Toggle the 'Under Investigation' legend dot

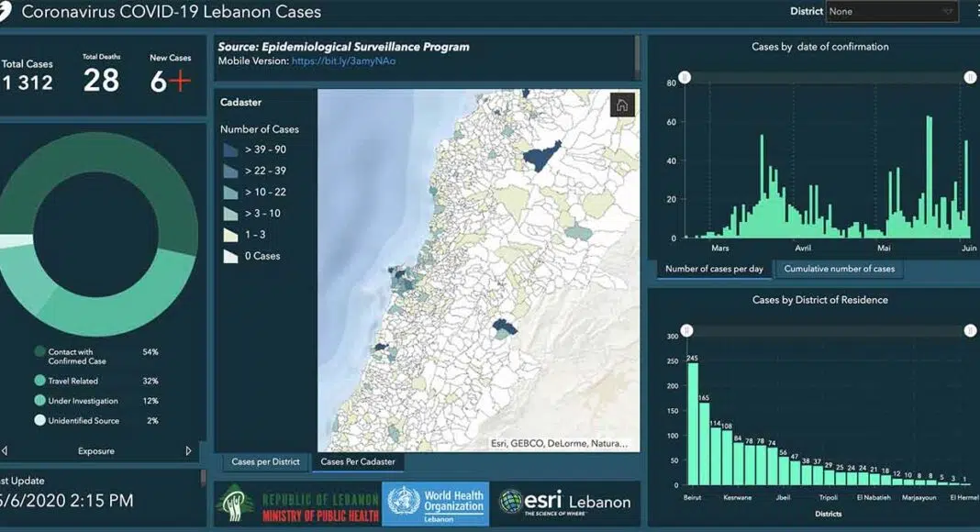[x=39, y=401]
